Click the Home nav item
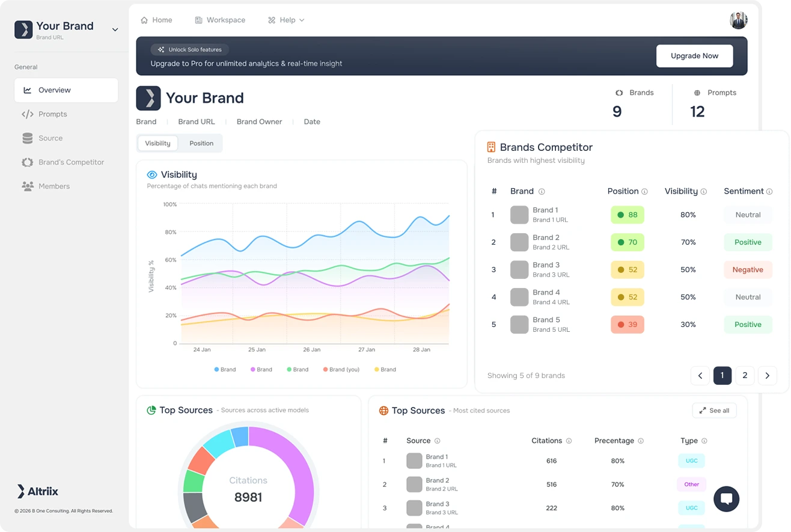The width and height of the screenshot is (791, 532). pyautogui.click(x=156, y=20)
